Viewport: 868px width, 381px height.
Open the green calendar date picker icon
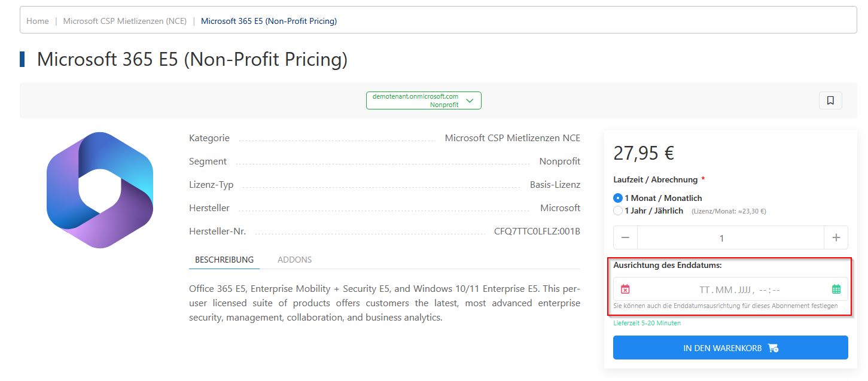point(836,289)
